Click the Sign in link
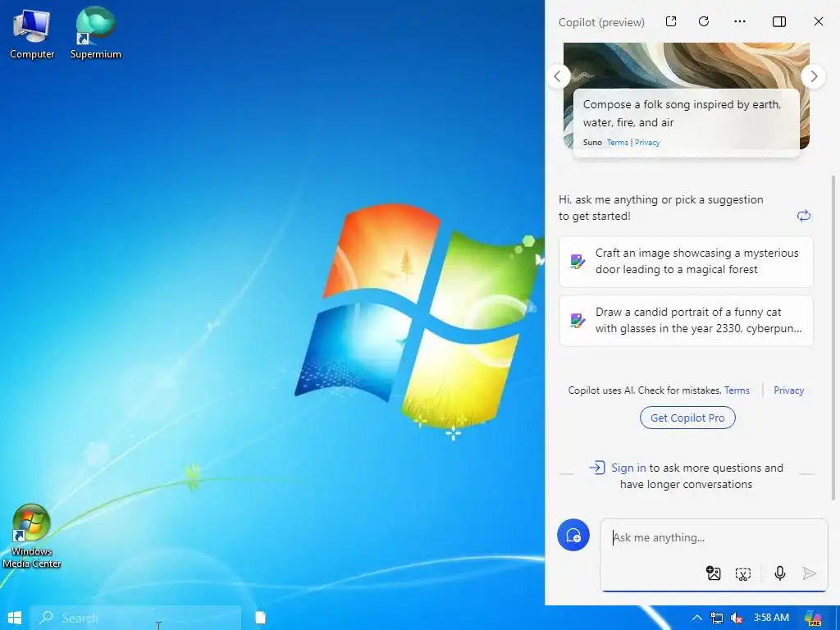 pyautogui.click(x=628, y=468)
